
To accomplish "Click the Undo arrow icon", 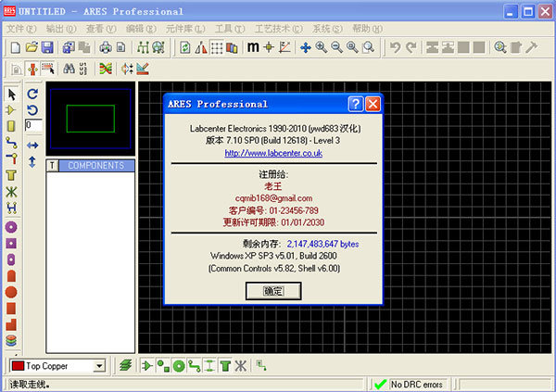I will 395,47.
